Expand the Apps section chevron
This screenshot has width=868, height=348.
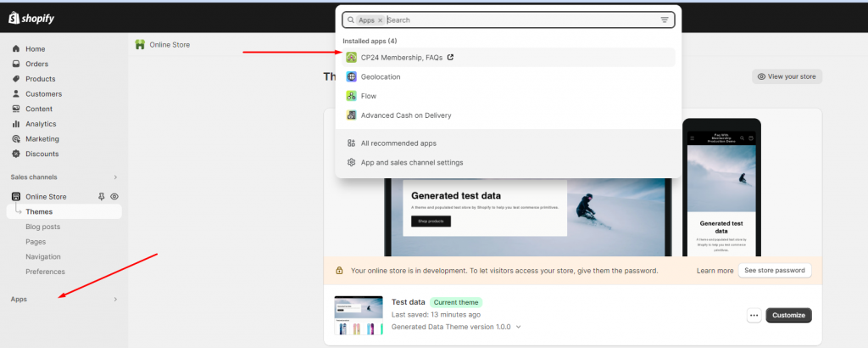click(115, 300)
